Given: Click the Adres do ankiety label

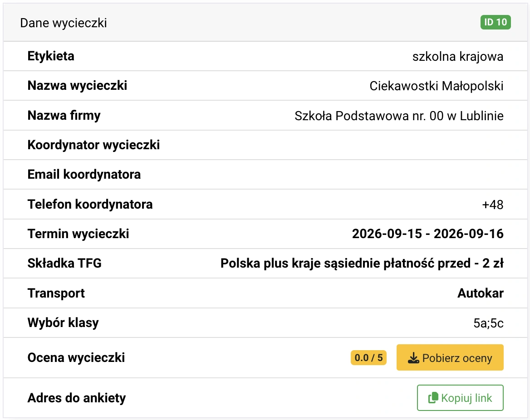Looking at the screenshot, I should click(77, 398).
